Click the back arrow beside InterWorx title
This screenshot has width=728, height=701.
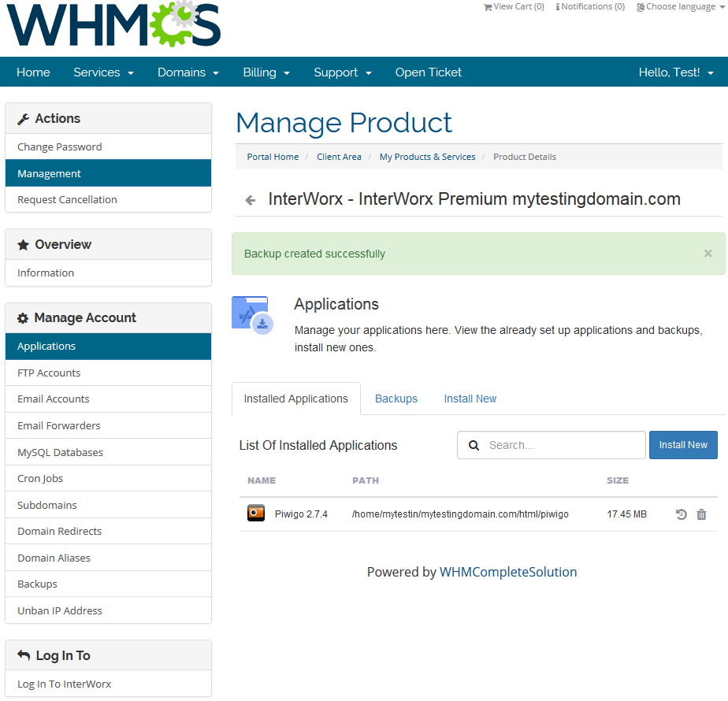(x=251, y=200)
